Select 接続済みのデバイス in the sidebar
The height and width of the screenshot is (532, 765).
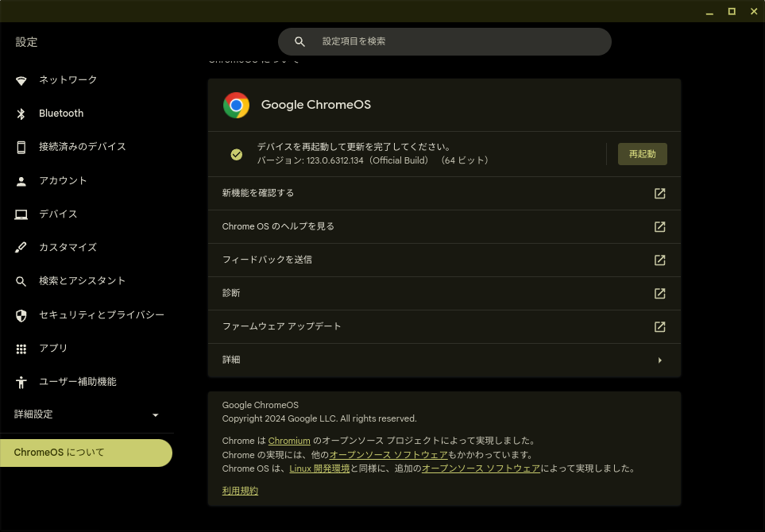[83, 146]
